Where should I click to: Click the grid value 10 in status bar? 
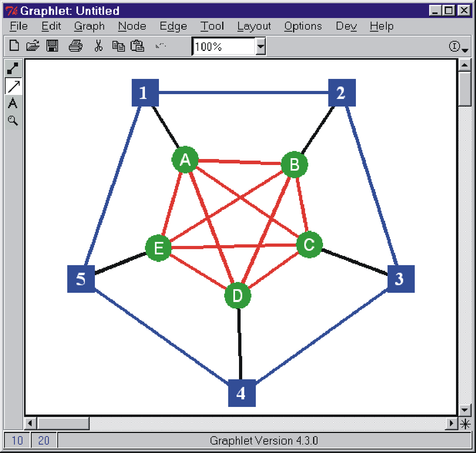[17, 441]
